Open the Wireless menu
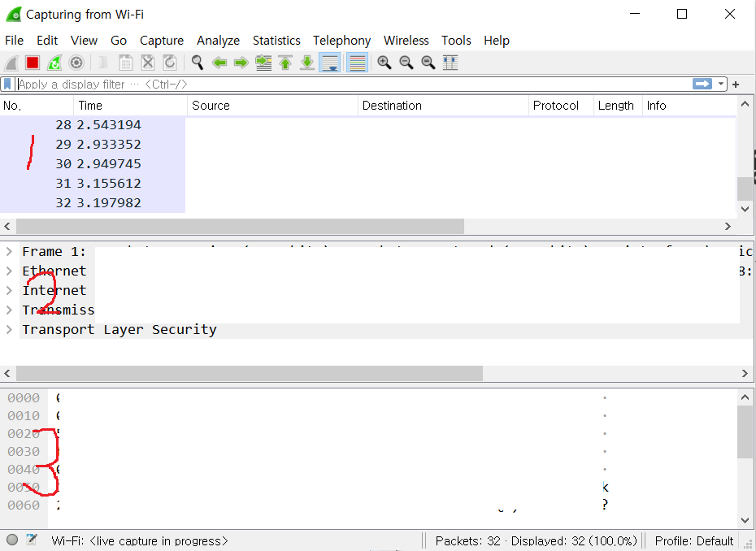This screenshot has width=756, height=551. (x=406, y=41)
